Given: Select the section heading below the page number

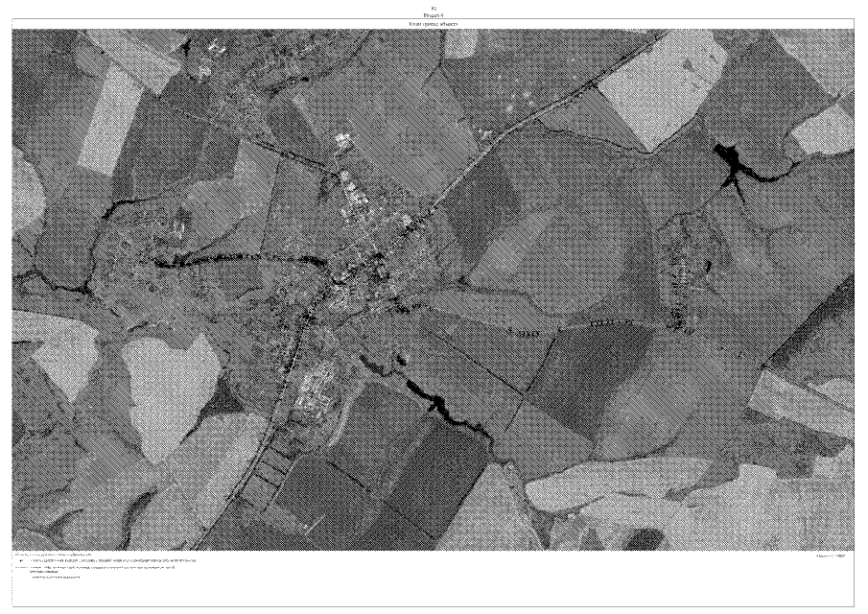Looking at the screenshot, I should coord(434,13).
